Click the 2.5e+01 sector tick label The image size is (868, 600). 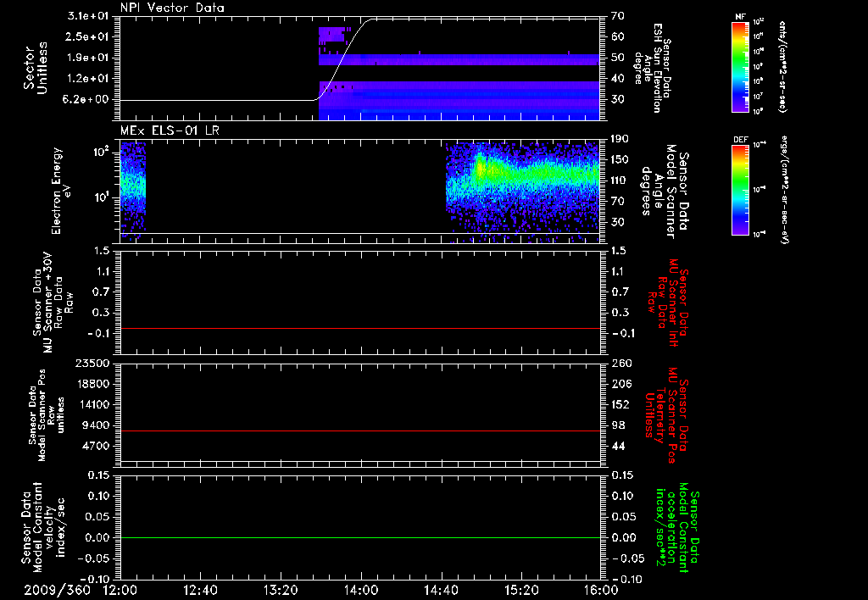tap(88, 36)
